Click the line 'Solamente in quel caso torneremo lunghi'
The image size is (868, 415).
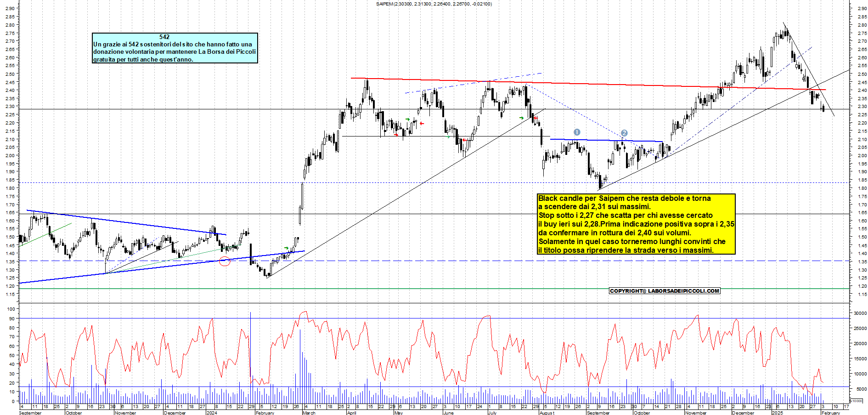coord(632,241)
